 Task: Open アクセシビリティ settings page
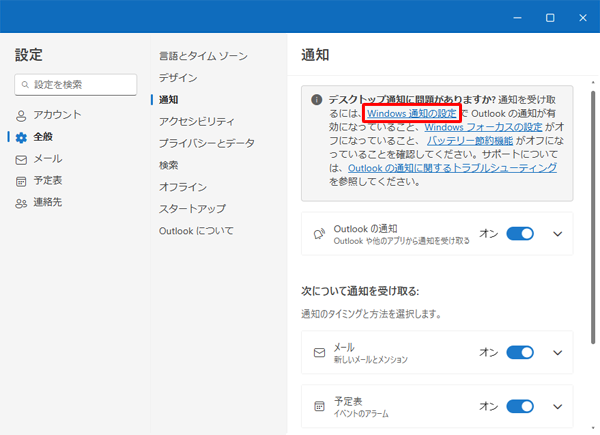pyautogui.click(x=197, y=122)
